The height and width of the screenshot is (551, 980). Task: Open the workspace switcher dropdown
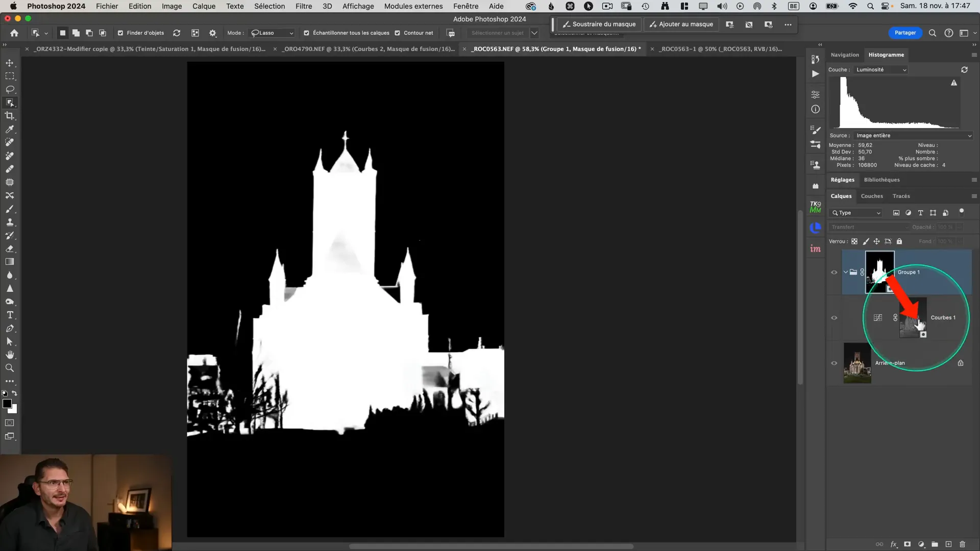coord(967,33)
